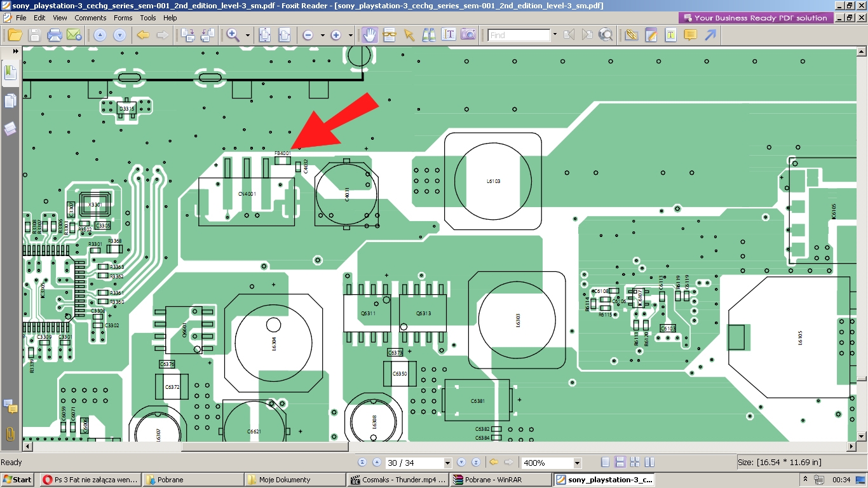Click the Print icon
This screenshot has height=488, width=868.
point(55,35)
